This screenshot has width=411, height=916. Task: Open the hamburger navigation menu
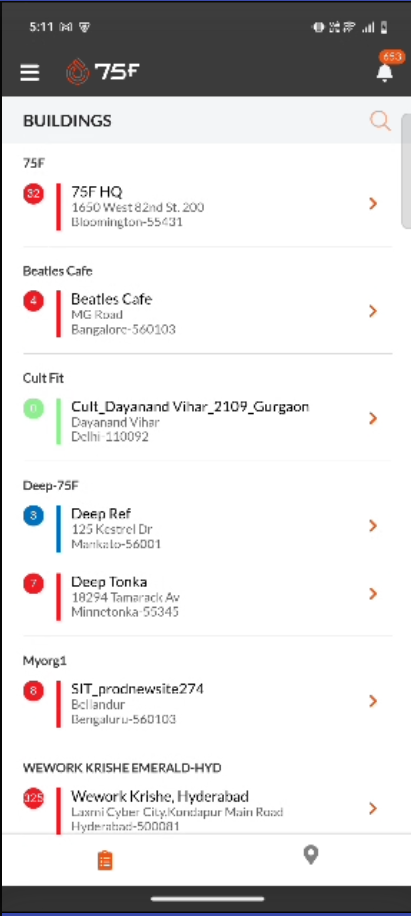coord(30,72)
